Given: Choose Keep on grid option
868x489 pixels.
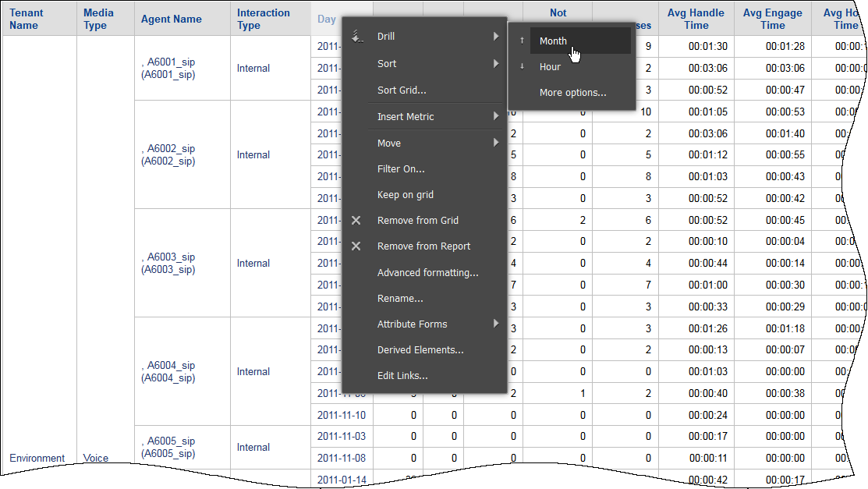Looking at the screenshot, I should click(405, 195).
